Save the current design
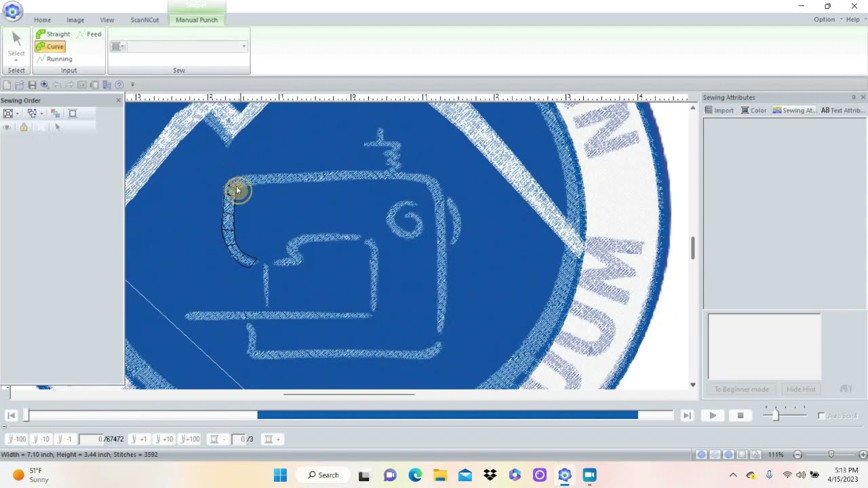 coord(32,85)
